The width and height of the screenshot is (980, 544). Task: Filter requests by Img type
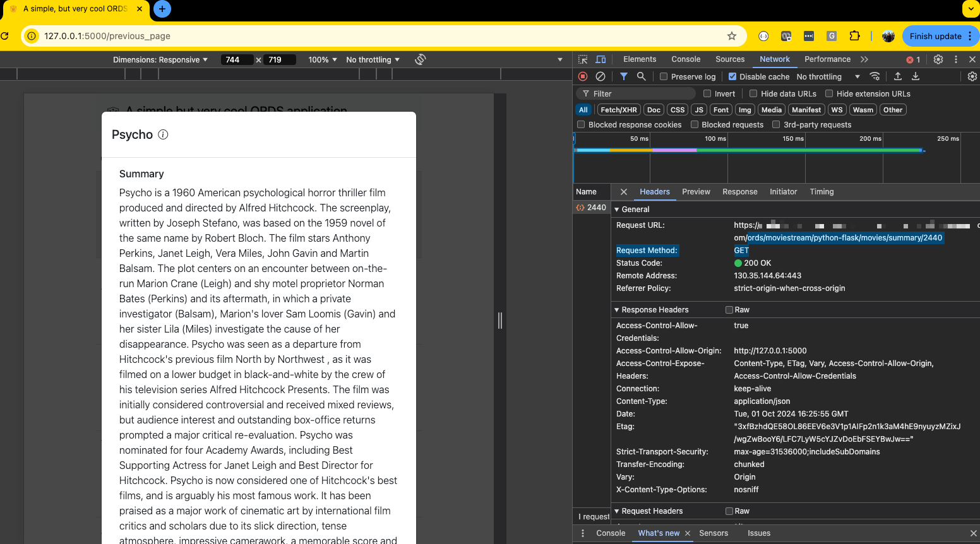coord(745,110)
